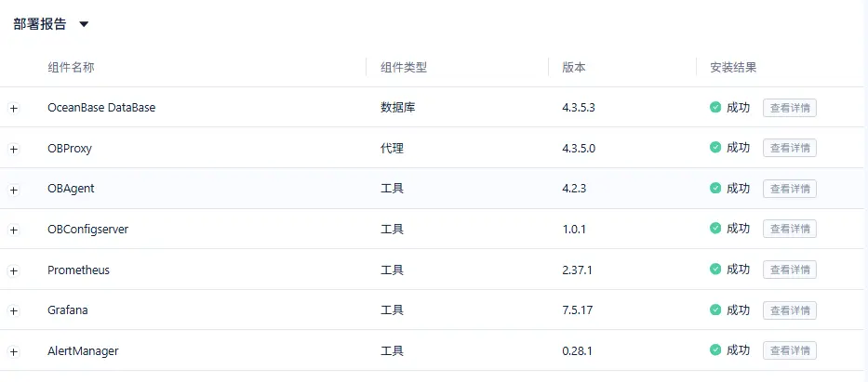This screenshot has height=382, width=868.
Task: Expand the OBProxy row
Action: point(14,149)
